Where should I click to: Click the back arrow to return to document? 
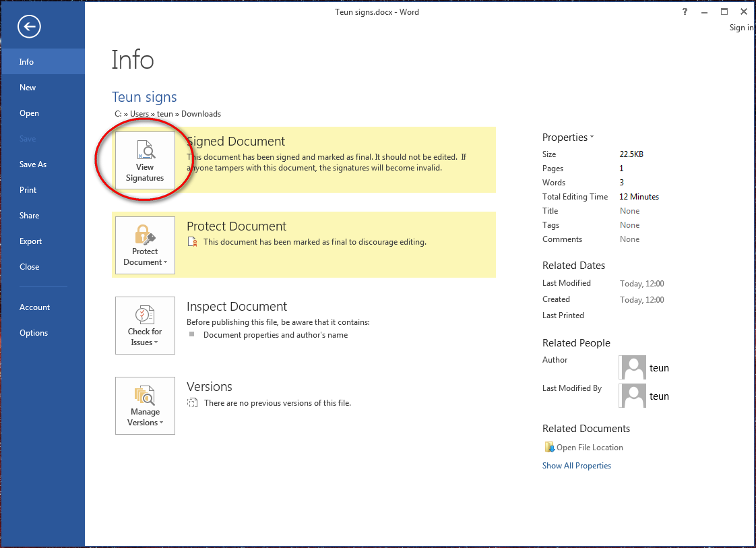point(30,27)
